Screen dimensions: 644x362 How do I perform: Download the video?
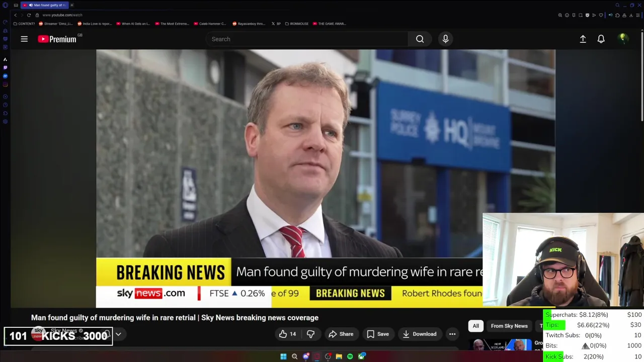tap(420, 334)
